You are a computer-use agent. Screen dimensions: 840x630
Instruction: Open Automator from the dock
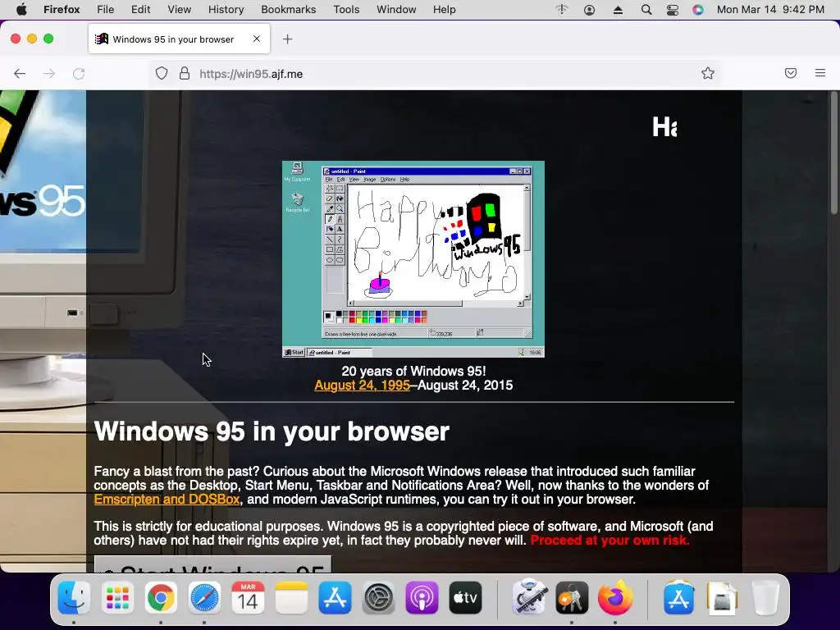click(x=529, y=596)
